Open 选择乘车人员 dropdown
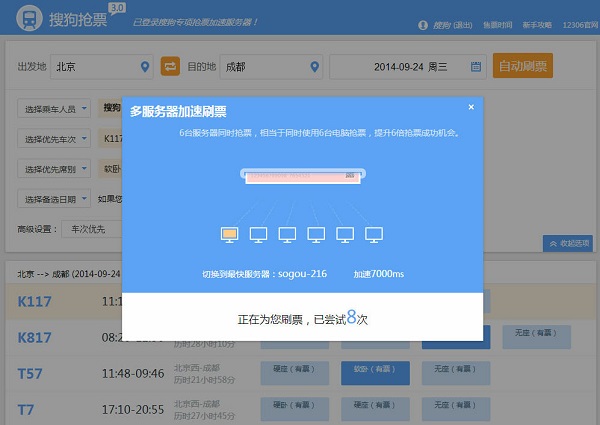 pyautogui.click(x=54, y=109)
